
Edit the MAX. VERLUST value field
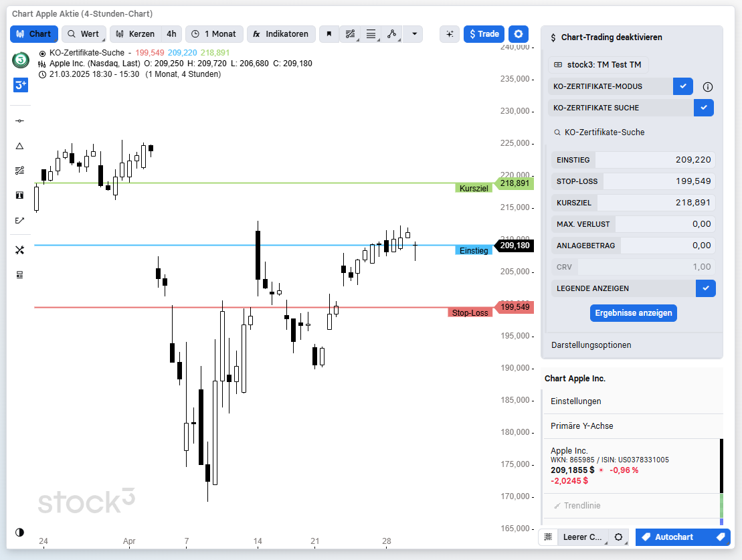665,224
